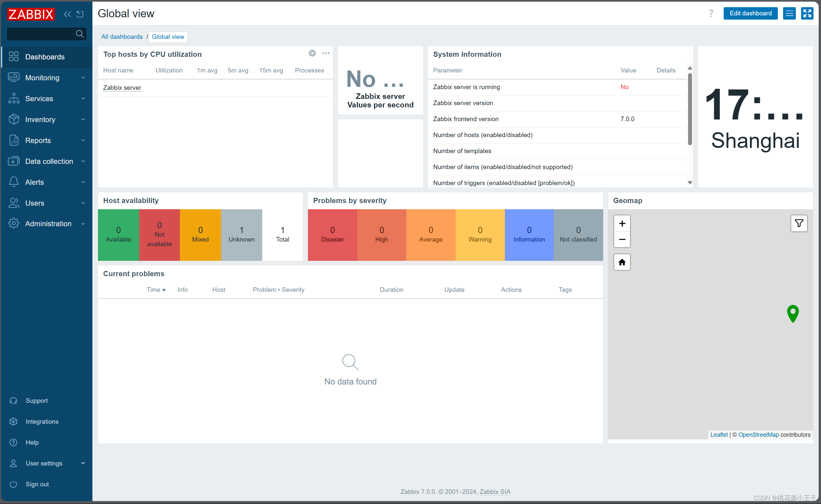Viewport: 821px width, 504px height.
Task: Select the Reports sidebar icon
Action: 14,140
